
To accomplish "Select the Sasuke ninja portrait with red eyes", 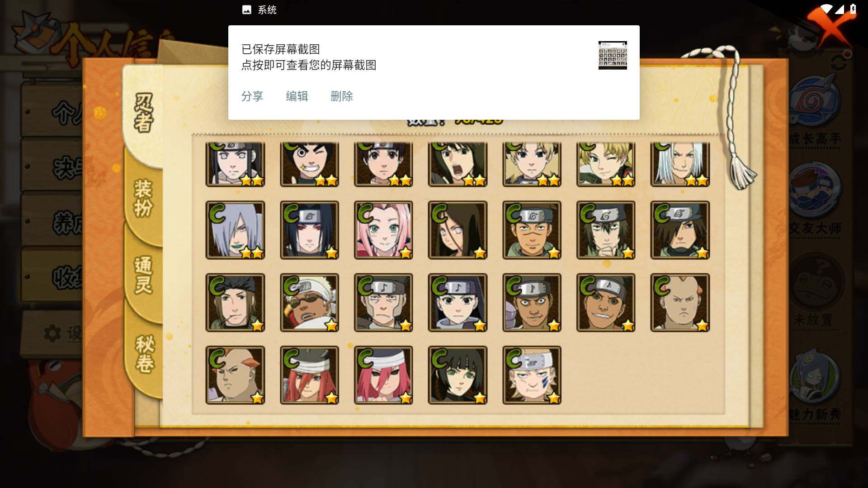I will pyautogui.click(x=309, y=230).
